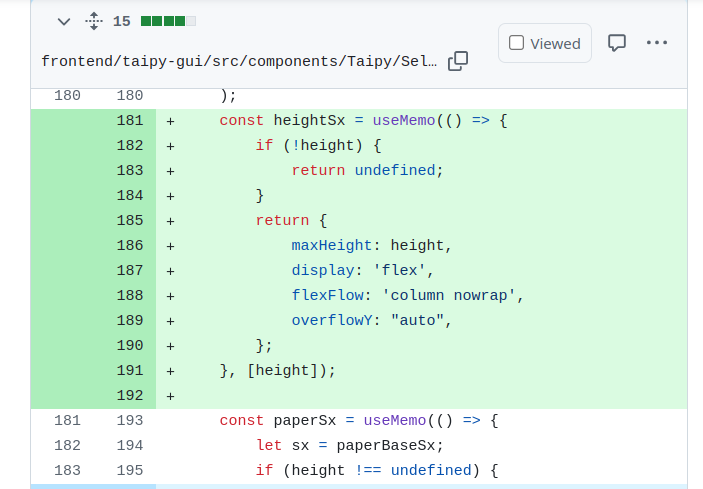The image size is (703, 489).
Task: Open the SelectionList file path link
Action: (x=239, y=61)
